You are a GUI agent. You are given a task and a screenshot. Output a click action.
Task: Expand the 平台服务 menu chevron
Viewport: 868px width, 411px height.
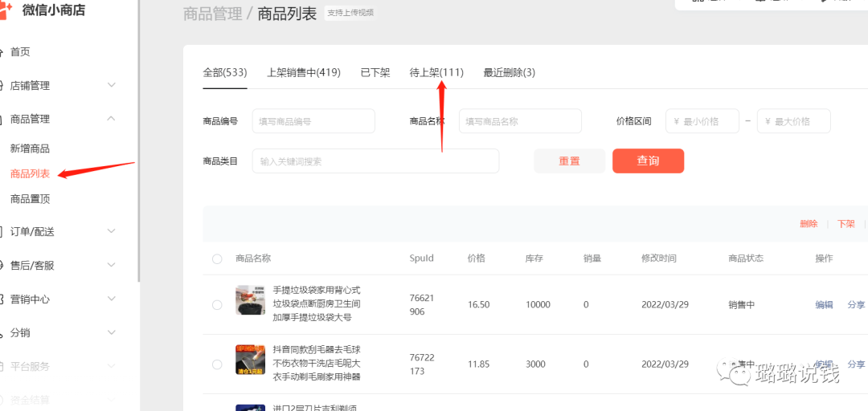point(111,366)
